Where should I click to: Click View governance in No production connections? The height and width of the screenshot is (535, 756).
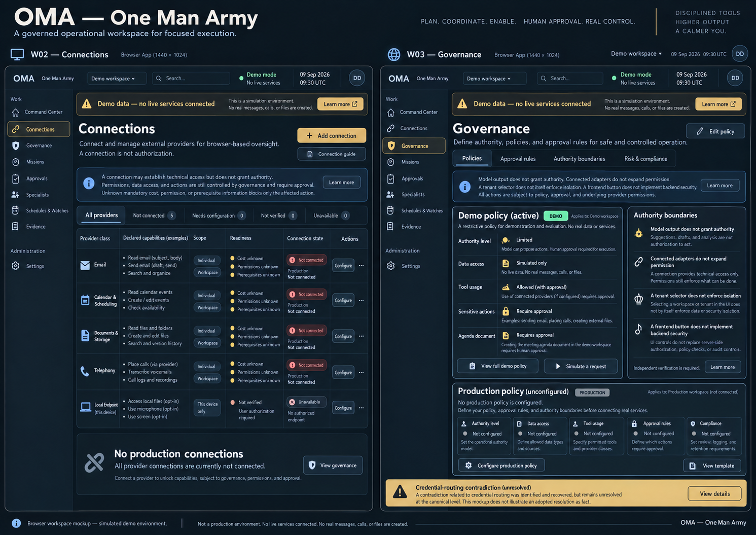tap(333, 466)
